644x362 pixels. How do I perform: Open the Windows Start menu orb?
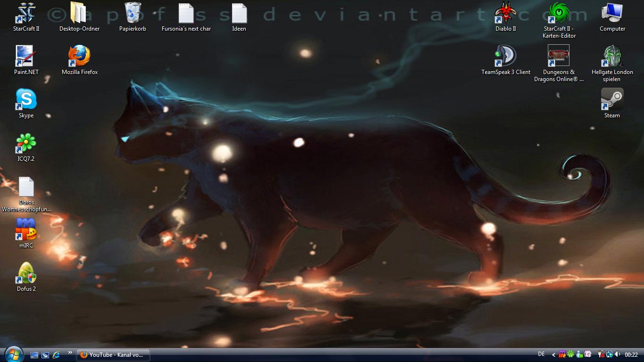(x=14, y=354)
